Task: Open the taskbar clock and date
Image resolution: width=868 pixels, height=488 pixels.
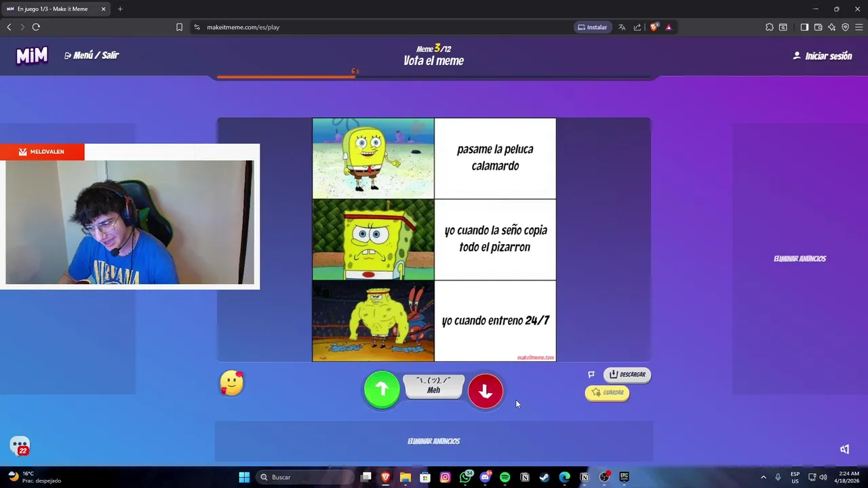Action: tap(848, 477)
